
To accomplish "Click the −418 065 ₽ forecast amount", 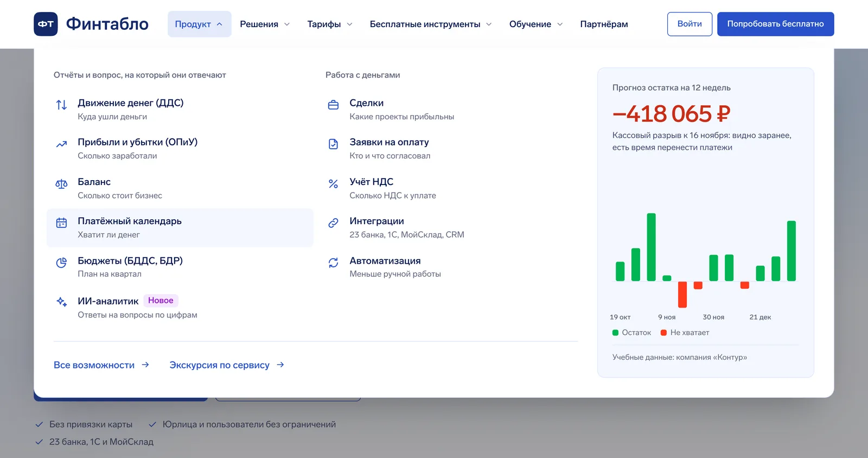I will pyautogui.click(x=671, y=114).
